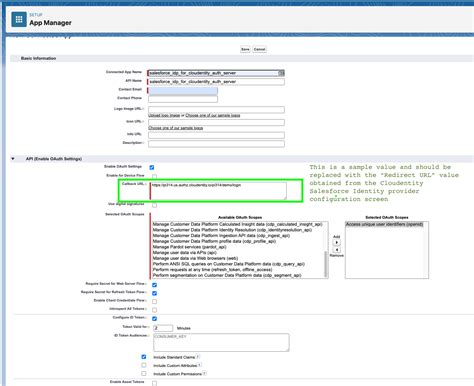The image size is (474, 386).
Task: Open help icon beside Include Custom Attributes
Action: (199, 365)
